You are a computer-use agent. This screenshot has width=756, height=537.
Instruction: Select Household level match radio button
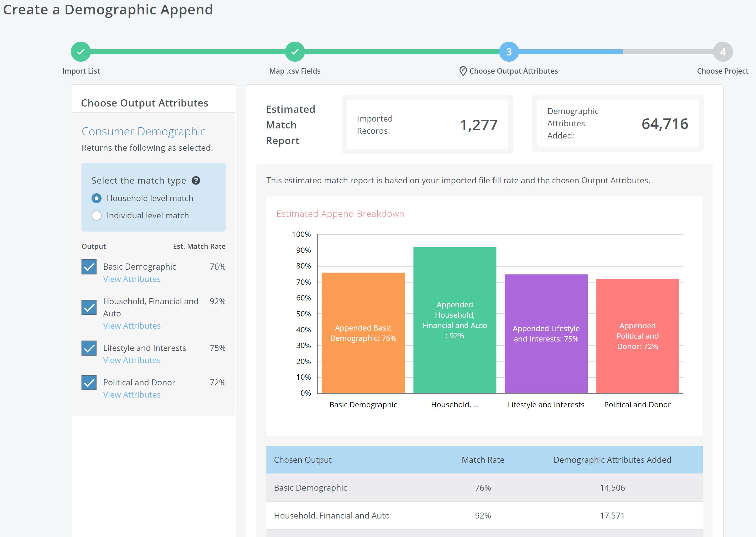point(96,198)
